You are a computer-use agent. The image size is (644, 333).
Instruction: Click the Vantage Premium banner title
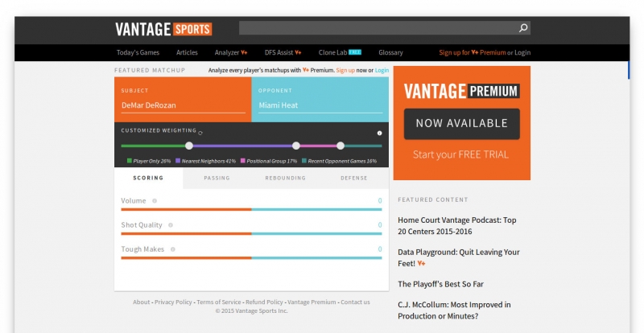coord(461,91)
